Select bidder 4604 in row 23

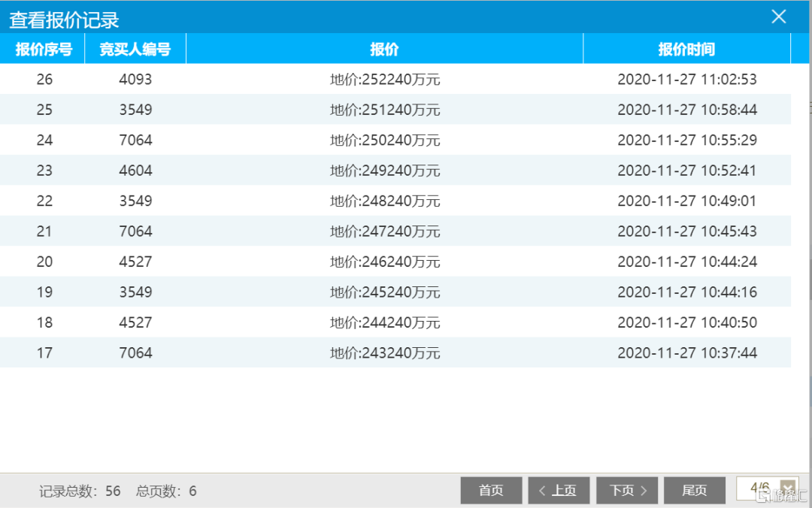click(x=135, y=171)
